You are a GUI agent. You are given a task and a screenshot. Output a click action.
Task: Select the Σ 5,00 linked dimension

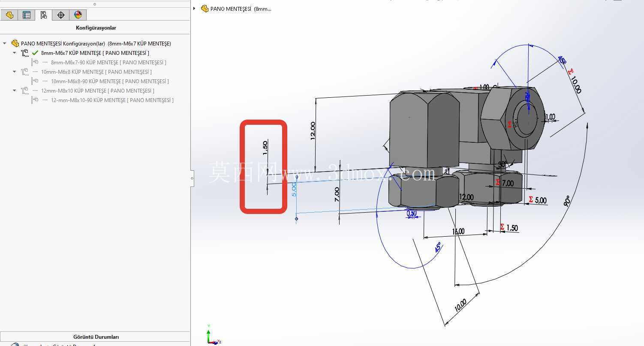click(x=537, y=200)
